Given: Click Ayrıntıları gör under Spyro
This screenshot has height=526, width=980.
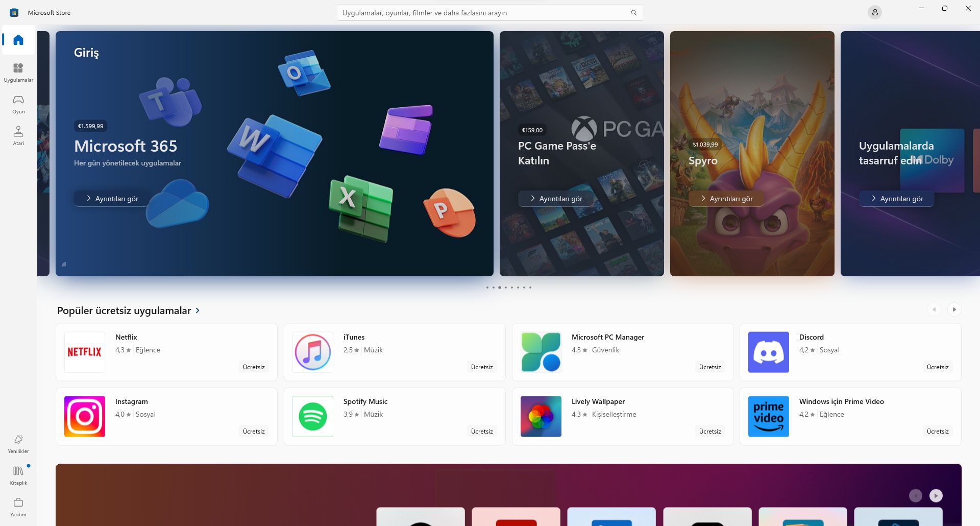Looking at the screenshot, I should point(726,199).
